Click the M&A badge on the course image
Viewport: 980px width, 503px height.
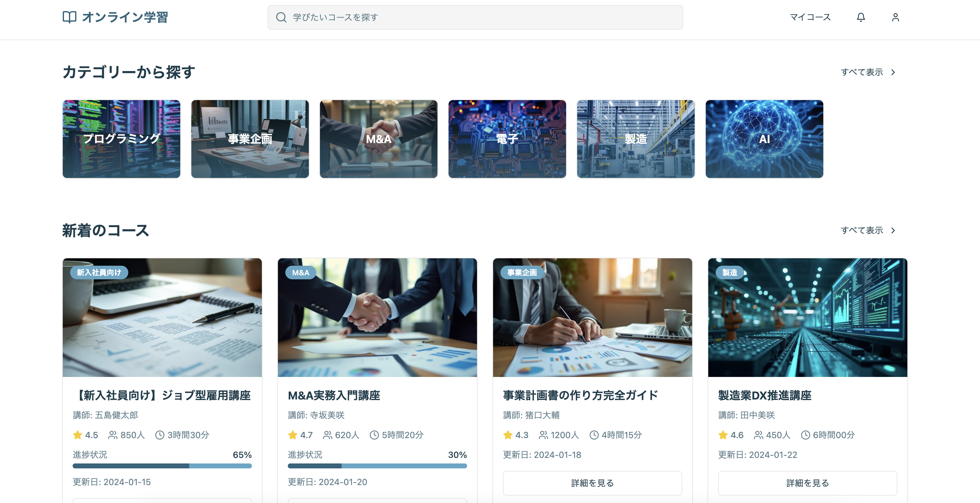coord(300,272)
